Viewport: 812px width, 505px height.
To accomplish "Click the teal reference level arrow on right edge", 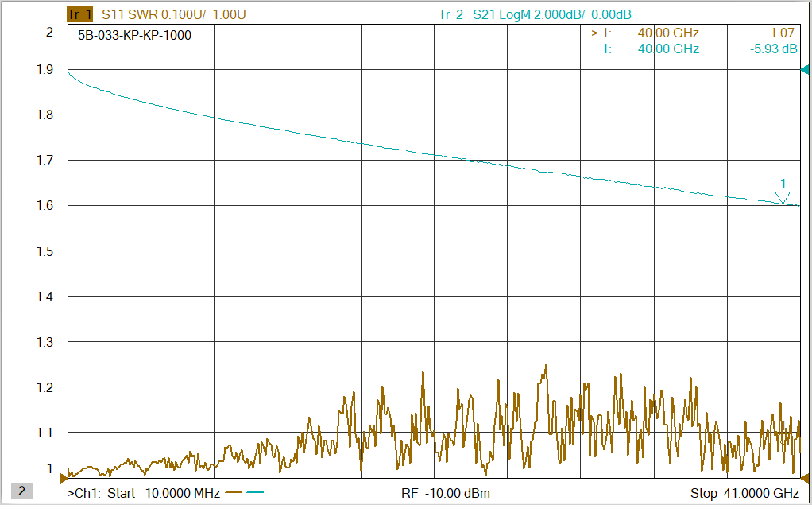I will click(x=804, y=72).
